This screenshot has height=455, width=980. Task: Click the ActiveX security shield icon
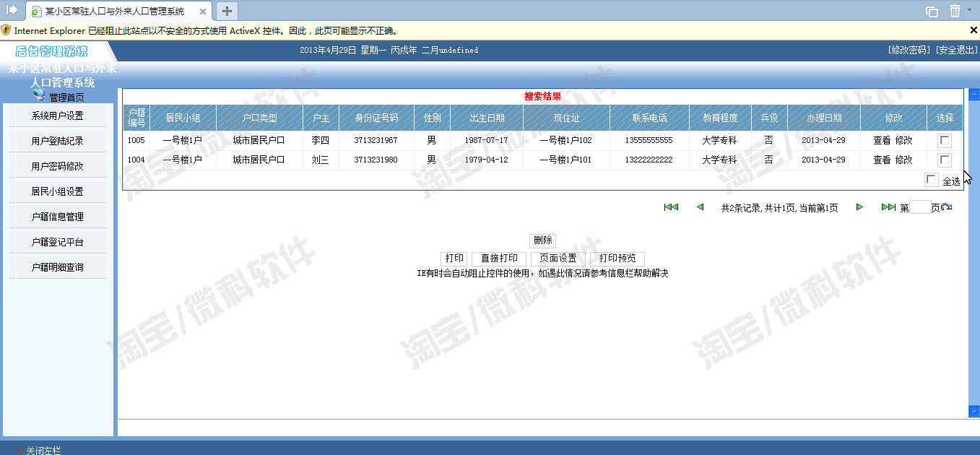6,30
